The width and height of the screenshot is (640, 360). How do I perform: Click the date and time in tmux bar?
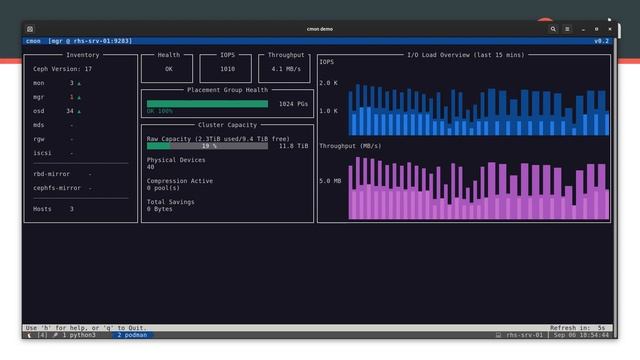click(581, 335)
